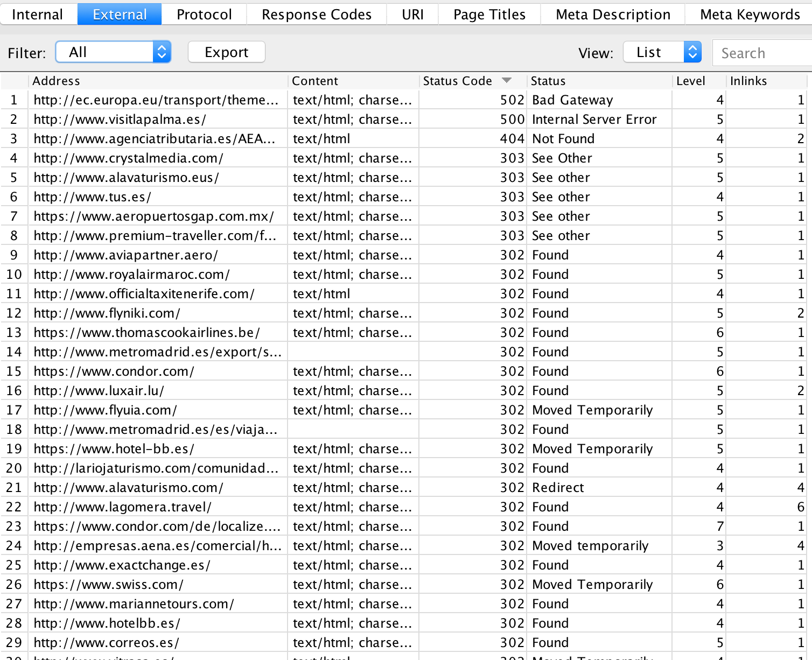Select the www.alavaturismo.com address
Viewport: 812px width, 660px height.
(128, 488)
